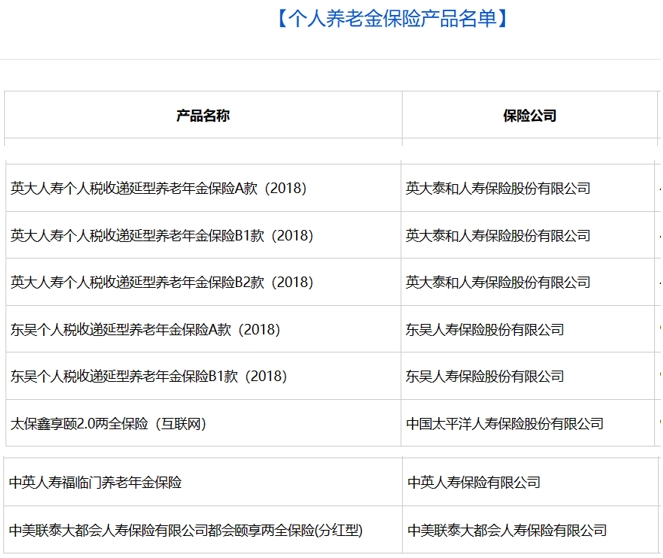Image resolution: width=663 pixels, height=558 pixels.
Task: Select the 保险公司 column header
Action: (x=530, y=115)
